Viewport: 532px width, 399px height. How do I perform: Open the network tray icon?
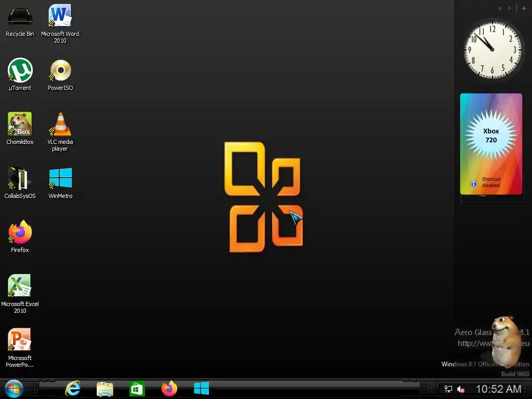tap(448, 389)
